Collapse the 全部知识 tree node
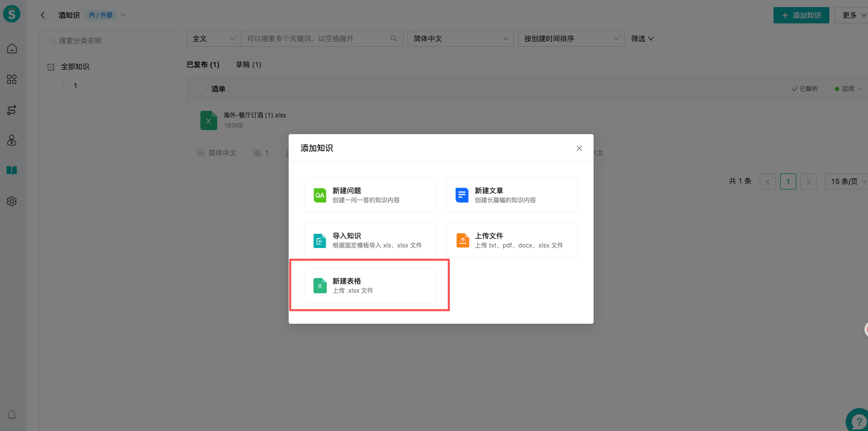The width and height of the screenshot is (868, 431). point(51,67)
